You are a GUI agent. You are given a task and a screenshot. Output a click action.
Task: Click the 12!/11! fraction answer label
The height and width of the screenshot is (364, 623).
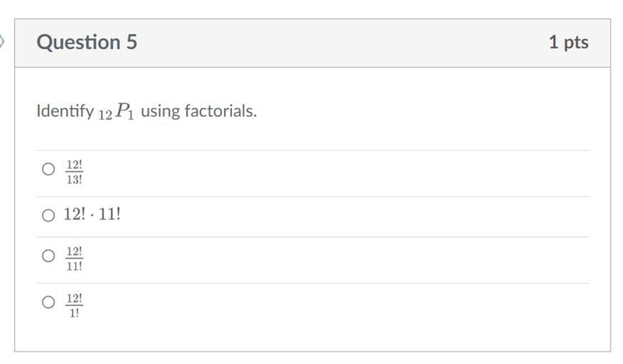(74, 258)
